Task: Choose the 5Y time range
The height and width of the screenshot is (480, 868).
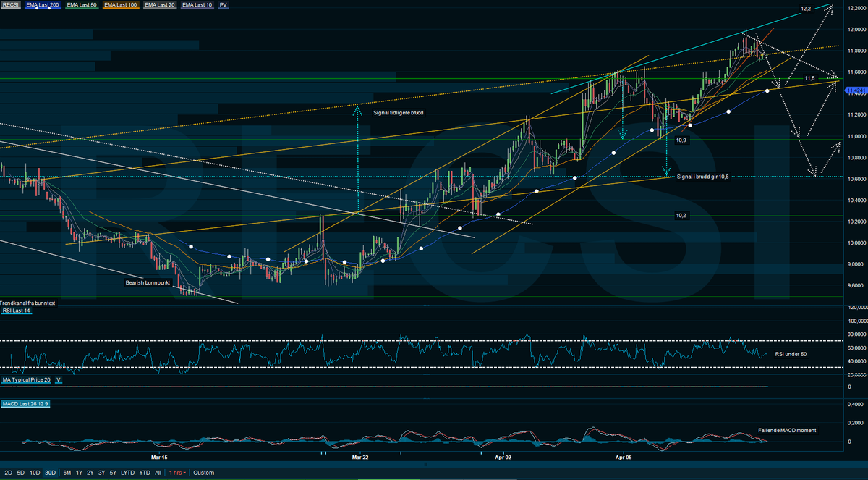Action: click(114, 473)
